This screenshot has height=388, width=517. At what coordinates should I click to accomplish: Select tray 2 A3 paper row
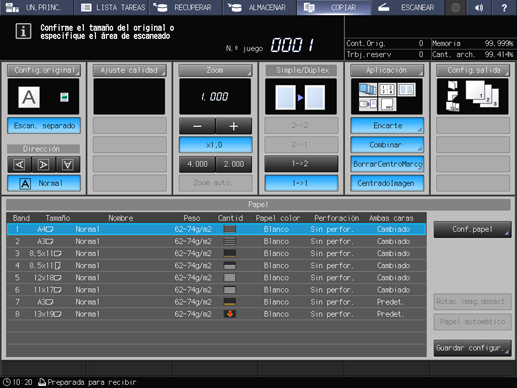coord(216,241)
